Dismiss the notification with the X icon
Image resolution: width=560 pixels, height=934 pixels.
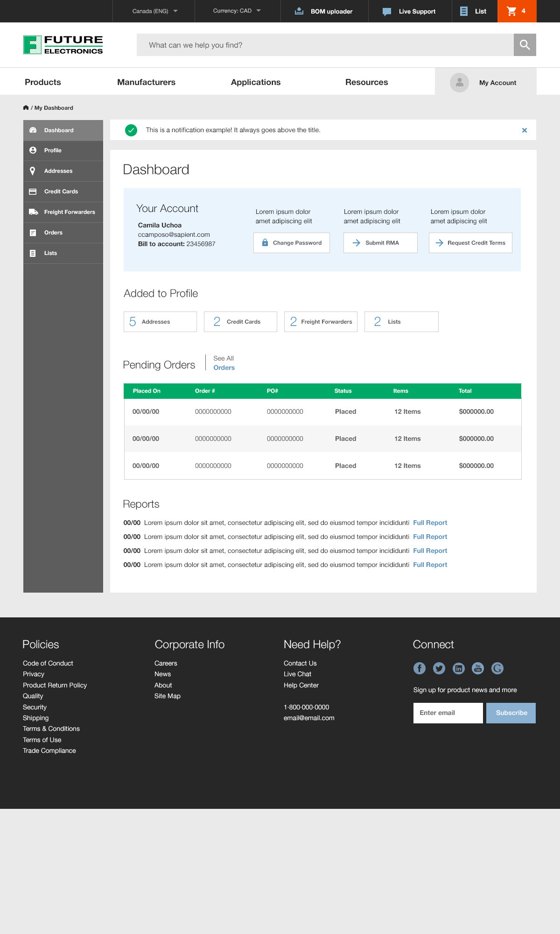[525, 130]
